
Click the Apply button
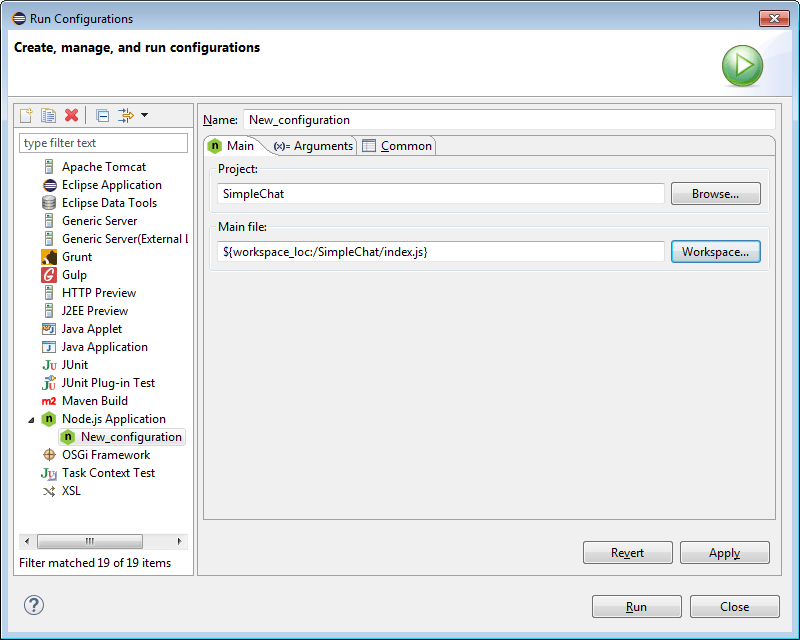pyautogui.click(x=724, y=553)
